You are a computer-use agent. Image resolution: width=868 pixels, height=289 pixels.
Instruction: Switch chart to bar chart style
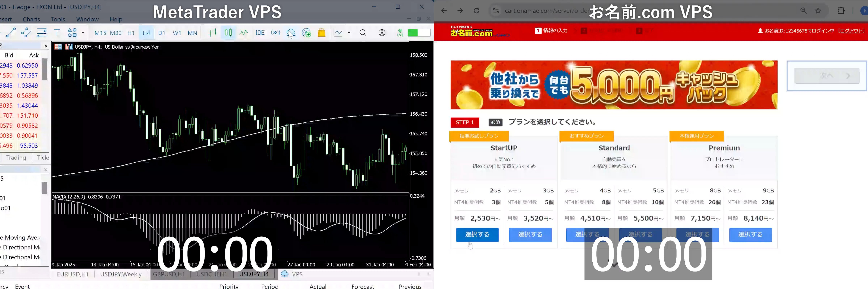click(213, 33)
